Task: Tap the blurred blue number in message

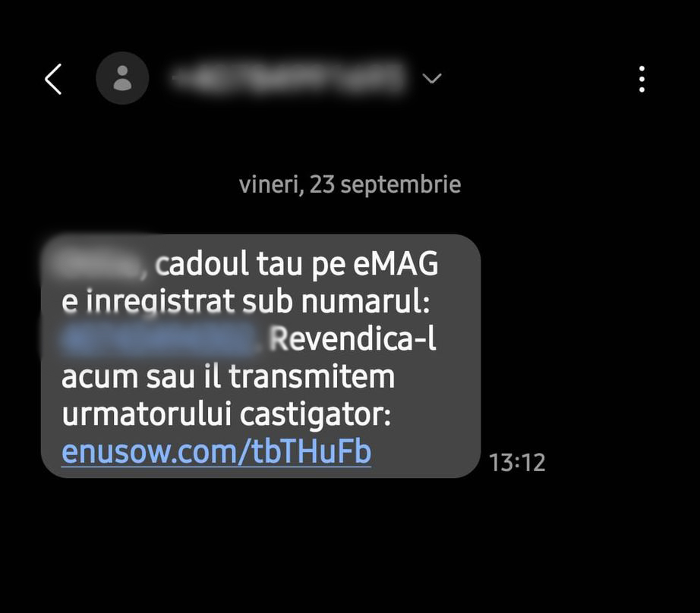Action: pos(159,339)
